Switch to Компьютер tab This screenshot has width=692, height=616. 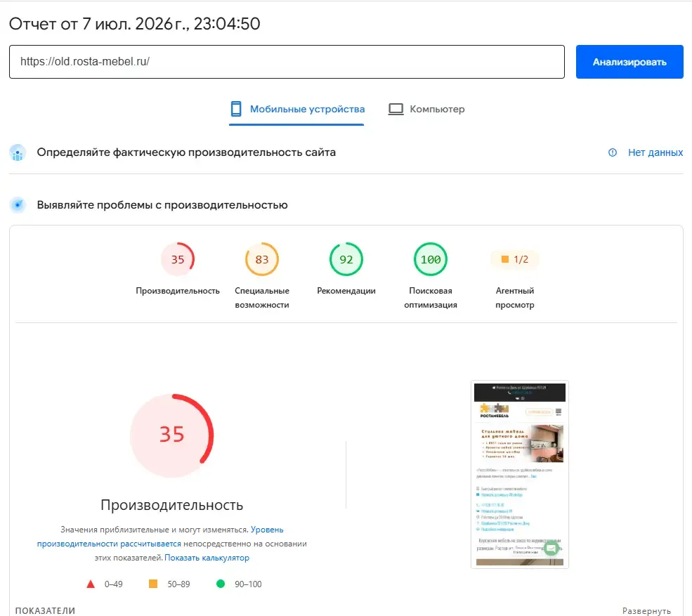[x=426, y=109]
